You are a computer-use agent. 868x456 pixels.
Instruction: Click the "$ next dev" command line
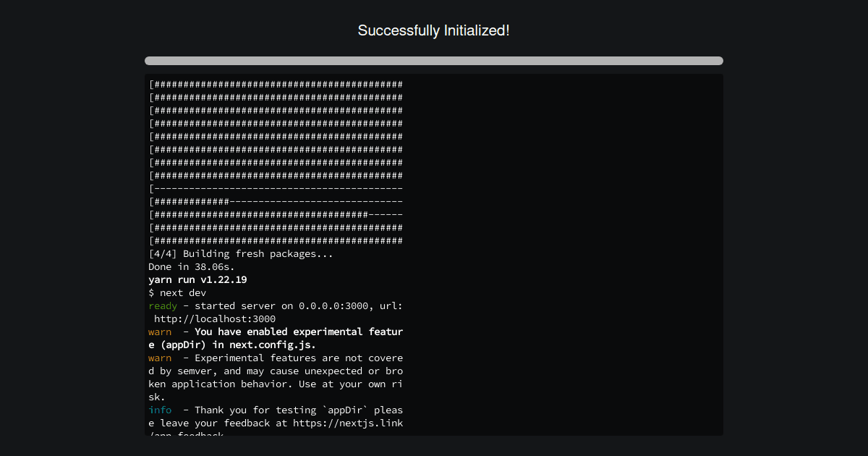[176, 292]
